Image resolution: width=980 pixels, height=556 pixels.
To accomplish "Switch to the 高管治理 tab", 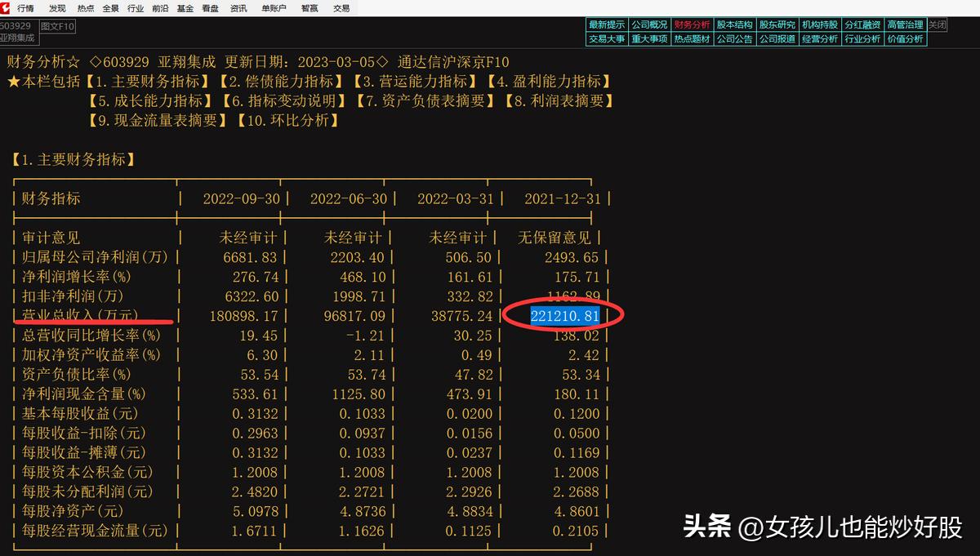I will [905, 25].
